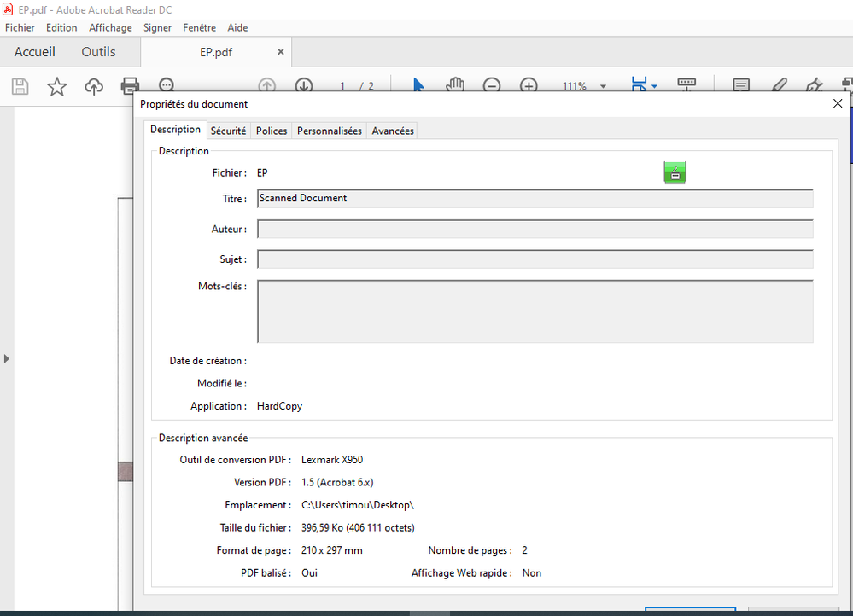Click the Zoom out (minus) icon
Image resolution: width=853 pixels, height=616 pixels.
click(x=492, y=85)
